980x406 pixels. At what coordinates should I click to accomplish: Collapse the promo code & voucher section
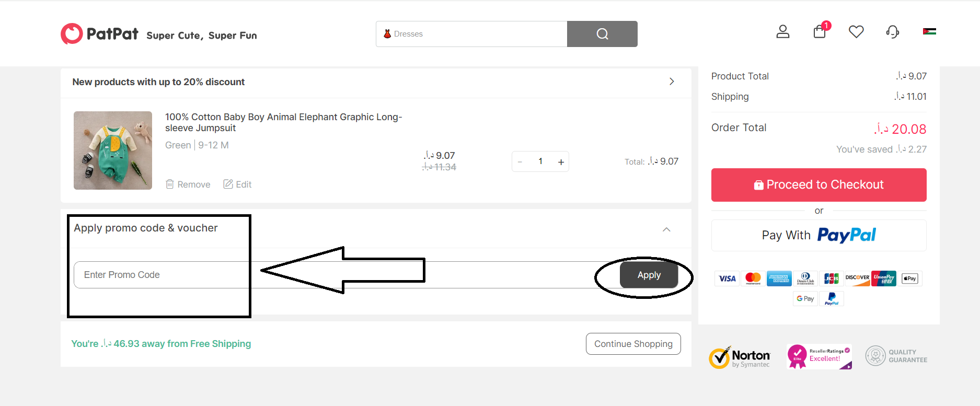pos(666,229)
